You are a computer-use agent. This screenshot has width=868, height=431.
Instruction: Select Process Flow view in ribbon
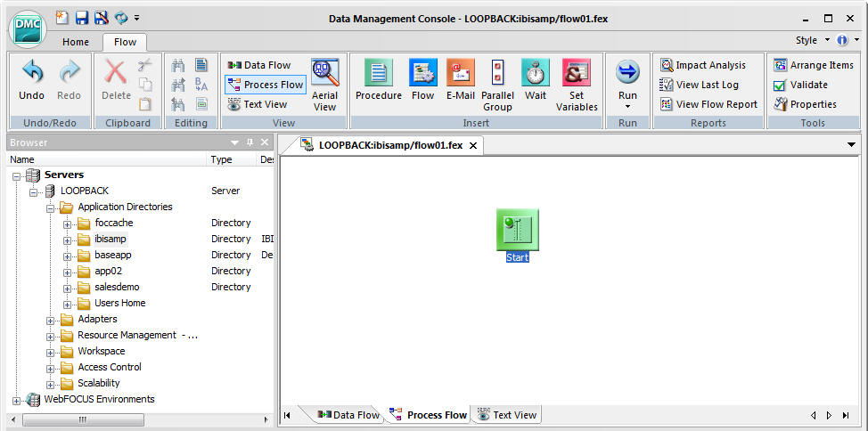266,85
